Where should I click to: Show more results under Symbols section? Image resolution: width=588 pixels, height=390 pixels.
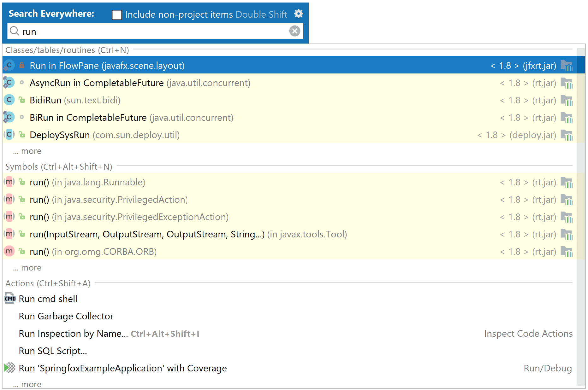click(x=27, y=268)
